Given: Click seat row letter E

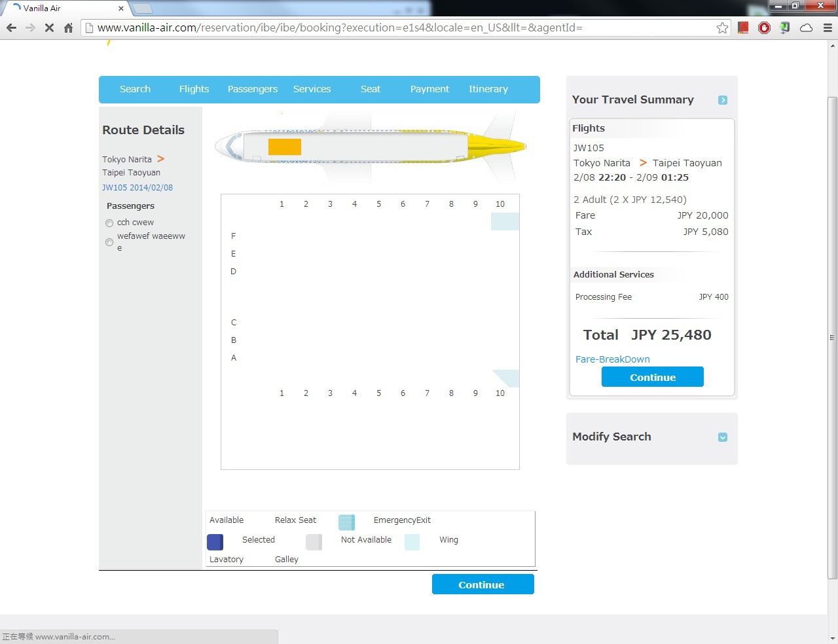Looking at the screenshot, I should [233, 253].
